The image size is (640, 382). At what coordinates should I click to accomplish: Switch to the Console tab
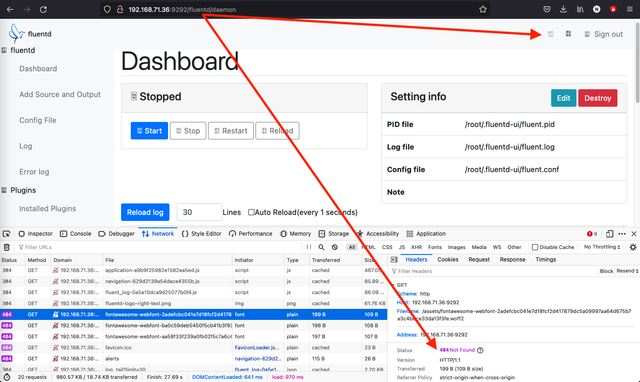tap(76, 234)
